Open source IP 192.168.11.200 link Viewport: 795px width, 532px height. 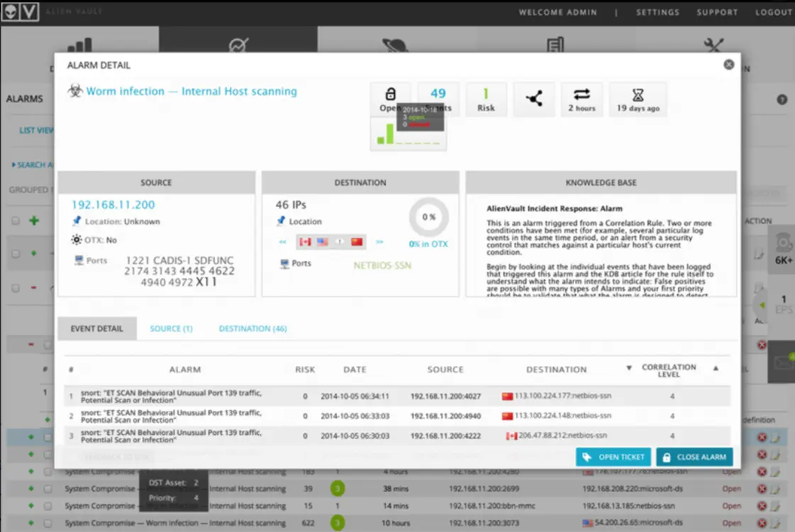click(x=113, y=205)
